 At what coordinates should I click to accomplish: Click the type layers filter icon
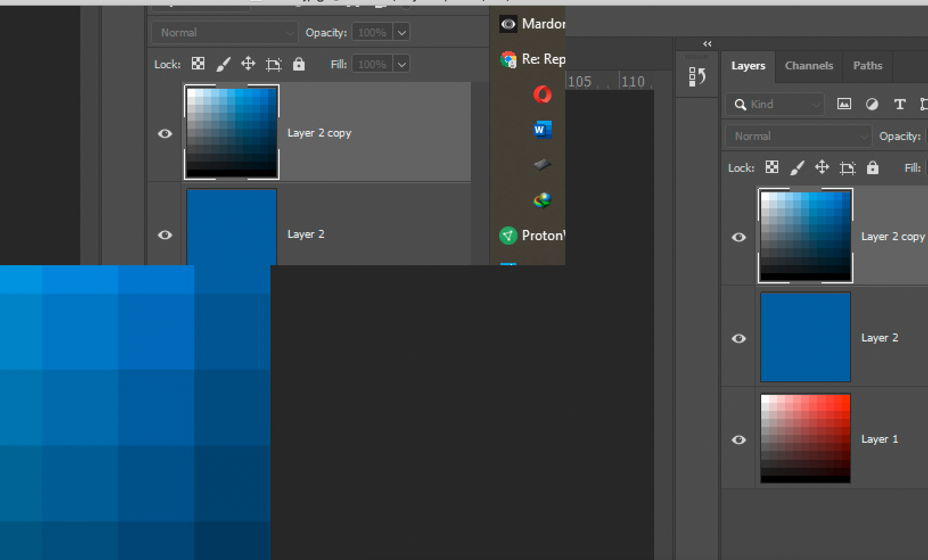pos(900,104)
